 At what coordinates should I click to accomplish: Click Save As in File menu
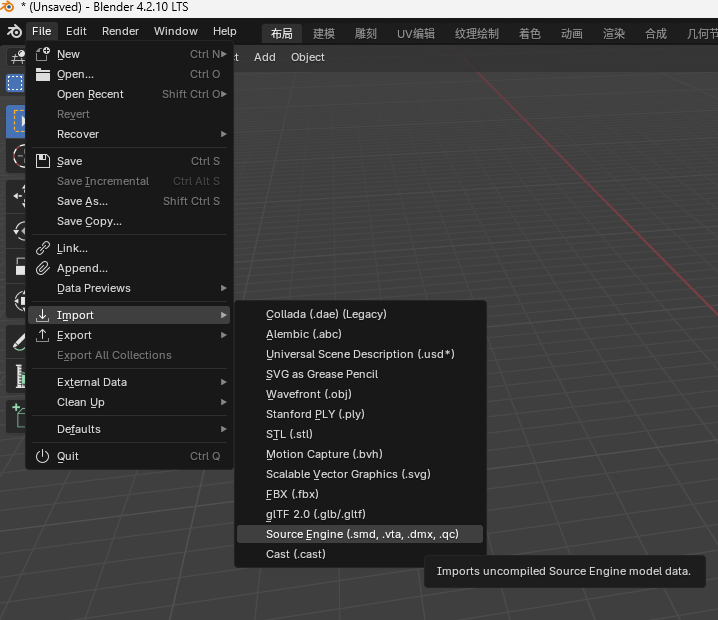[82, 201]
